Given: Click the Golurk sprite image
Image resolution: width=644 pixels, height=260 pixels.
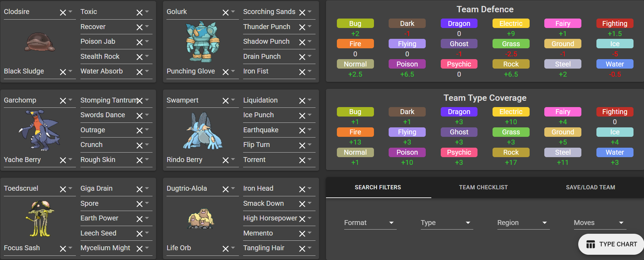Looking at the screenshot, I should (x=203, y=42).
